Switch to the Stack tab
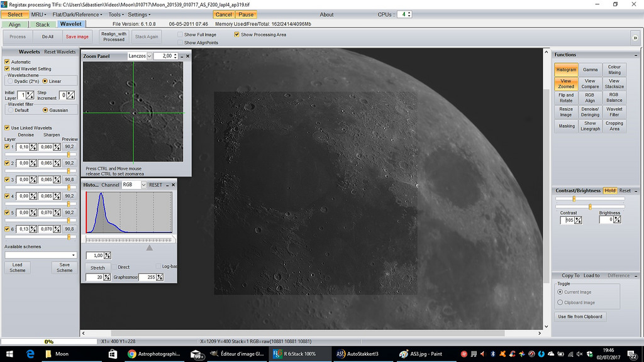The height and width of the screenshot is (362, 644). (42, 25)
